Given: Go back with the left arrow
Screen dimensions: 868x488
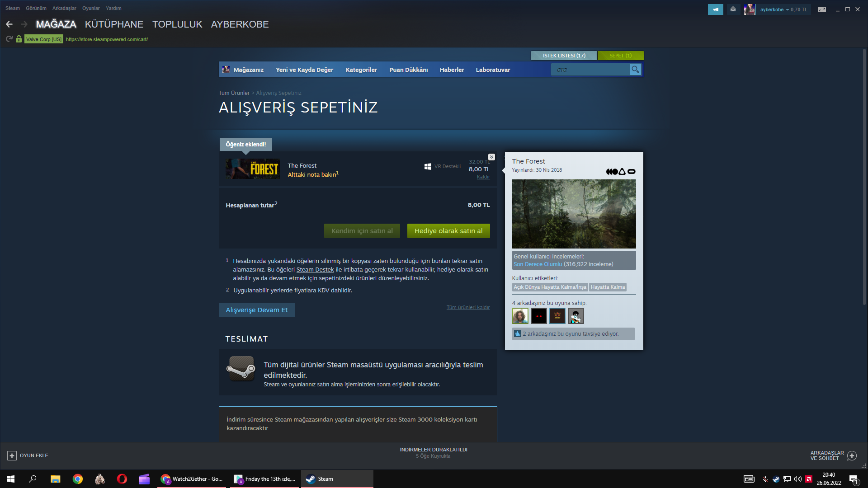Looking at the screenshot, I should [9, 24].
